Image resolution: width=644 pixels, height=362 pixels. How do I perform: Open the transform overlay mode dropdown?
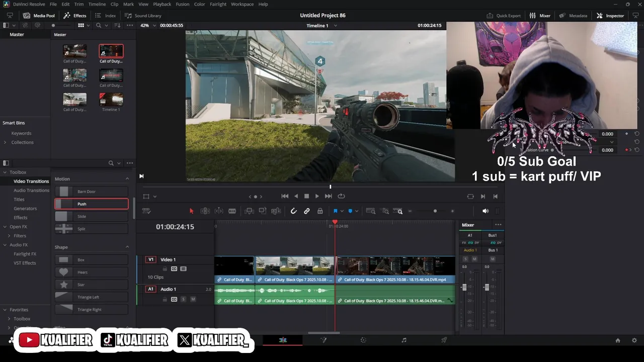pyautogui.click(x=155, y=197)
